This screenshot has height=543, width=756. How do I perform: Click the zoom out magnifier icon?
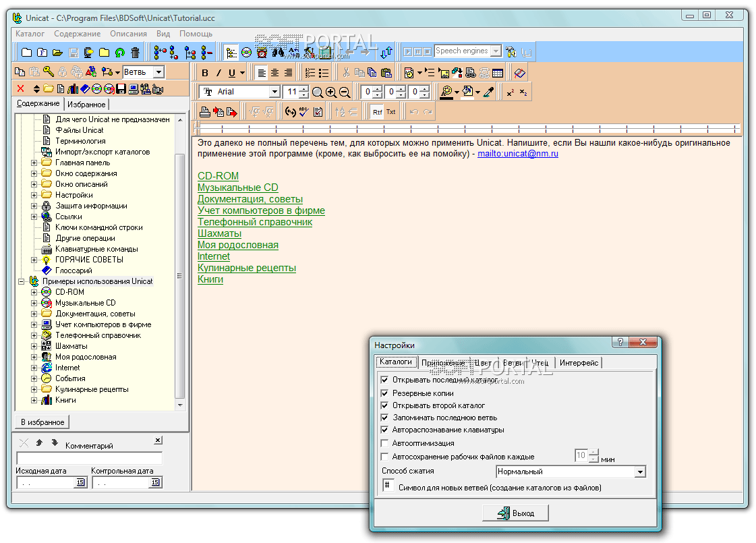[x=344, y=92]
